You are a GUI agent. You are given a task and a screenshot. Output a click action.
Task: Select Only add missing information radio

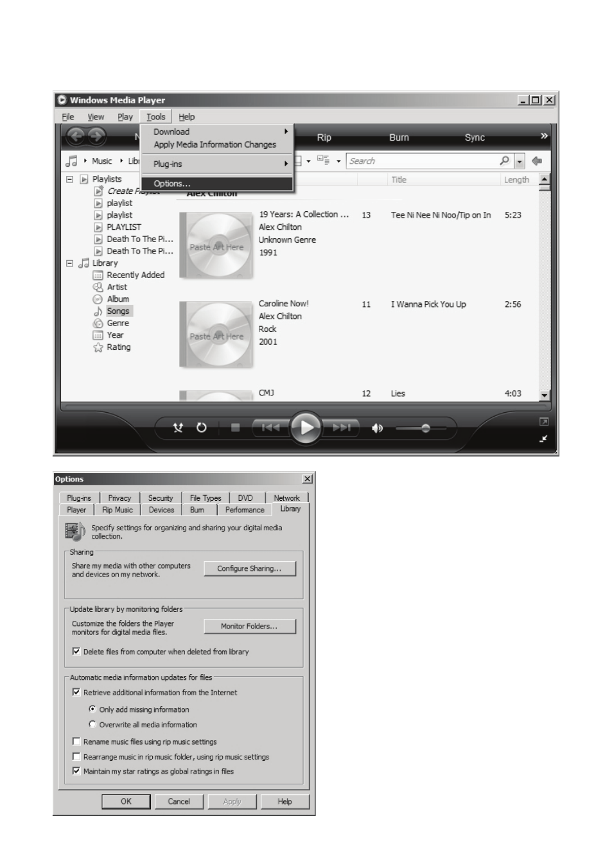(92, 709)
